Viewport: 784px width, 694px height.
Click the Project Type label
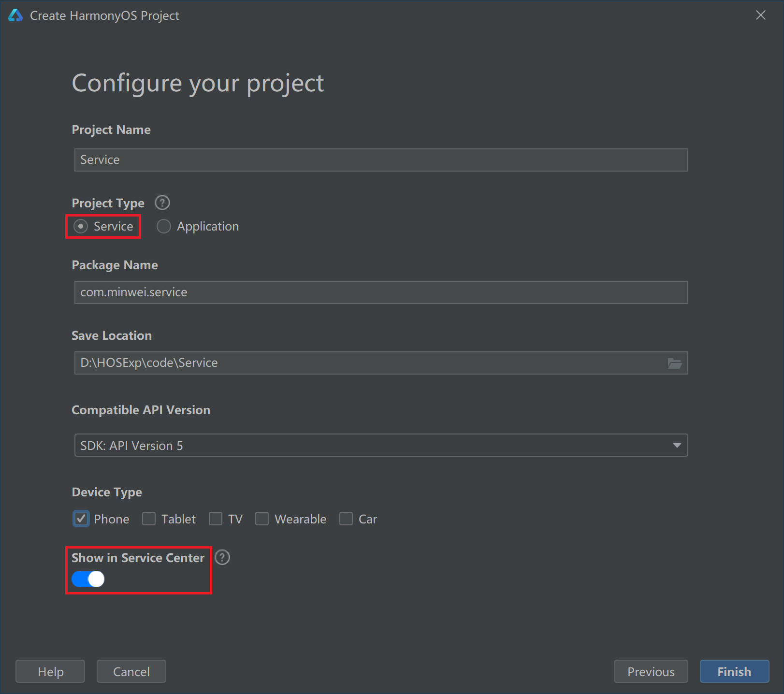pos(108,203)
